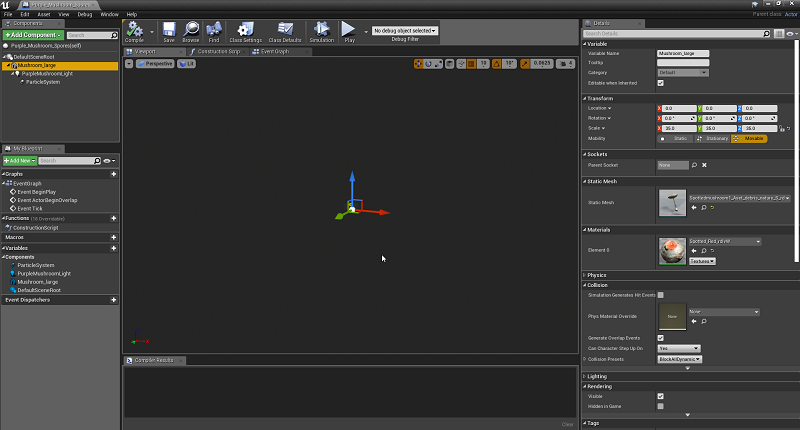Toggle scale gizmo mode in viewport
This screenshot has height=430, width=800.
pos(438,64)
